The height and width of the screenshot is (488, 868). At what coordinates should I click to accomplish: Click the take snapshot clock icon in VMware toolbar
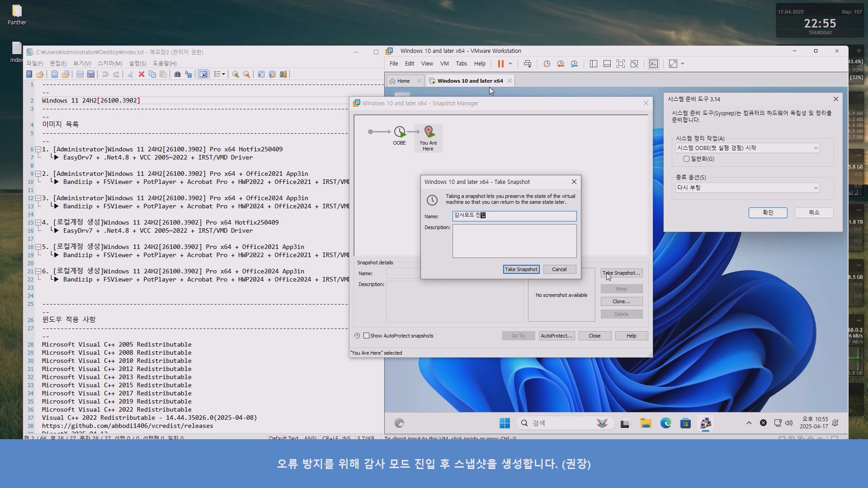[547, 64]
